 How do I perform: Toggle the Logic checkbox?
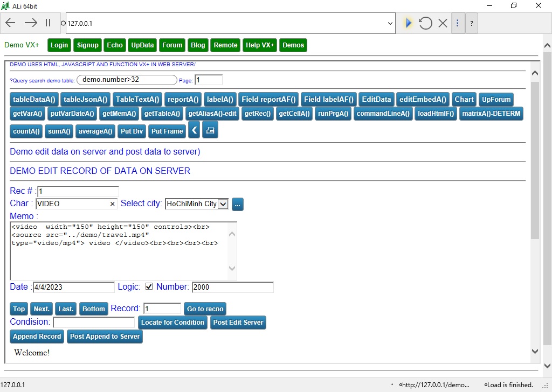149,286
